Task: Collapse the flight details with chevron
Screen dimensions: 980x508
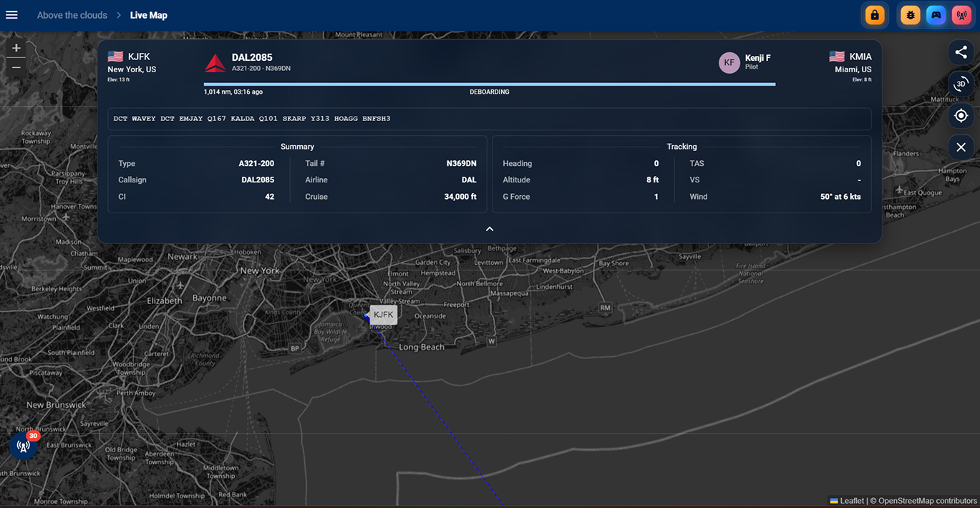Action: pyautogui.click(x=490, y=229)
